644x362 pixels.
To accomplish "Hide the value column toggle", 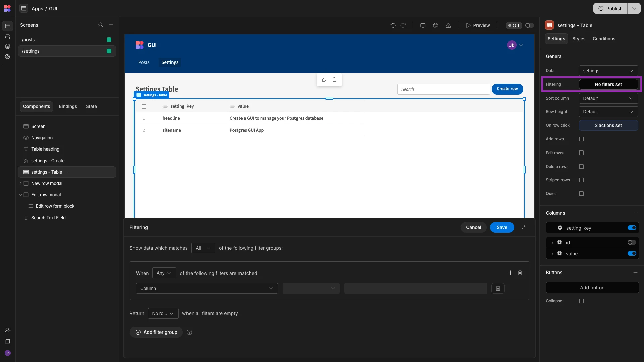I will [632, 254].
